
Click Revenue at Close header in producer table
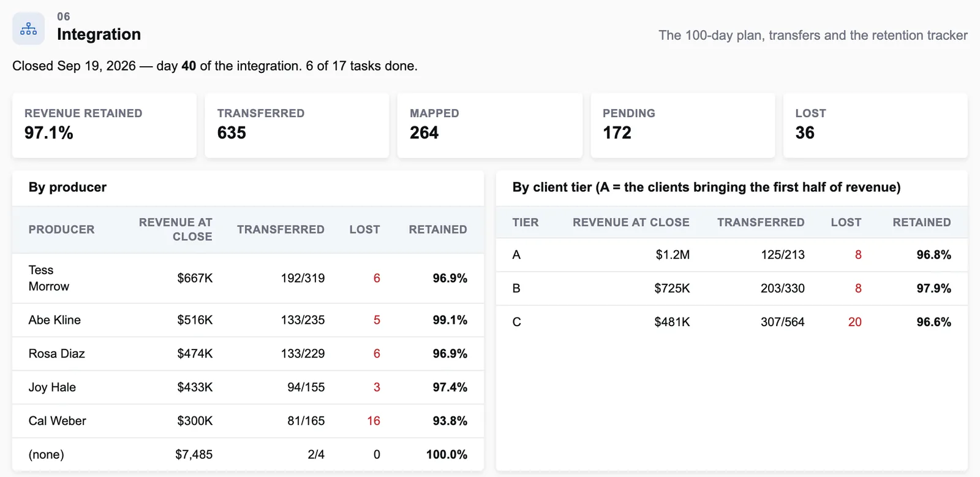pos(176,229)
